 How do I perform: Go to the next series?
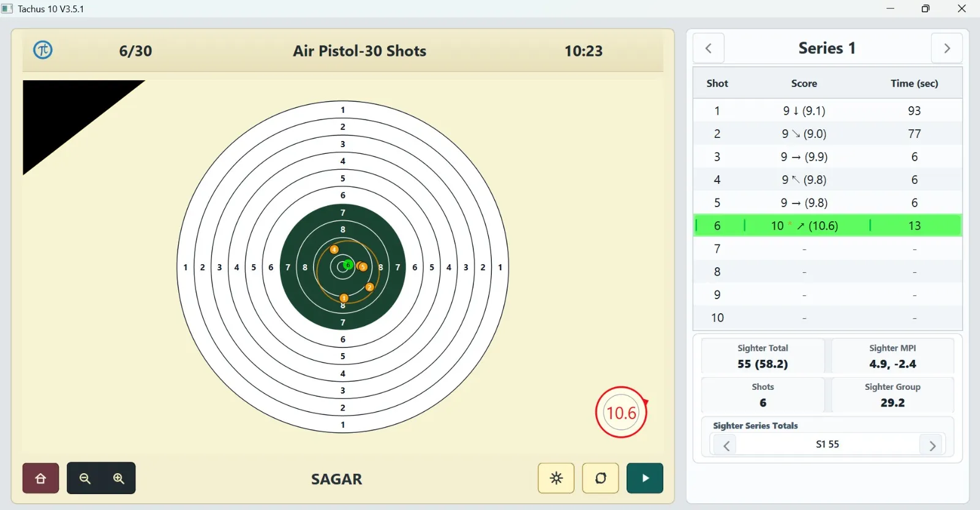tap(947, 48)
